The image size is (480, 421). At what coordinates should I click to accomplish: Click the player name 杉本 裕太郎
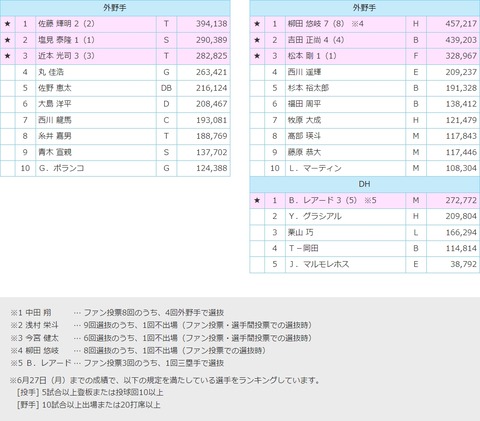tap(308, 88)
